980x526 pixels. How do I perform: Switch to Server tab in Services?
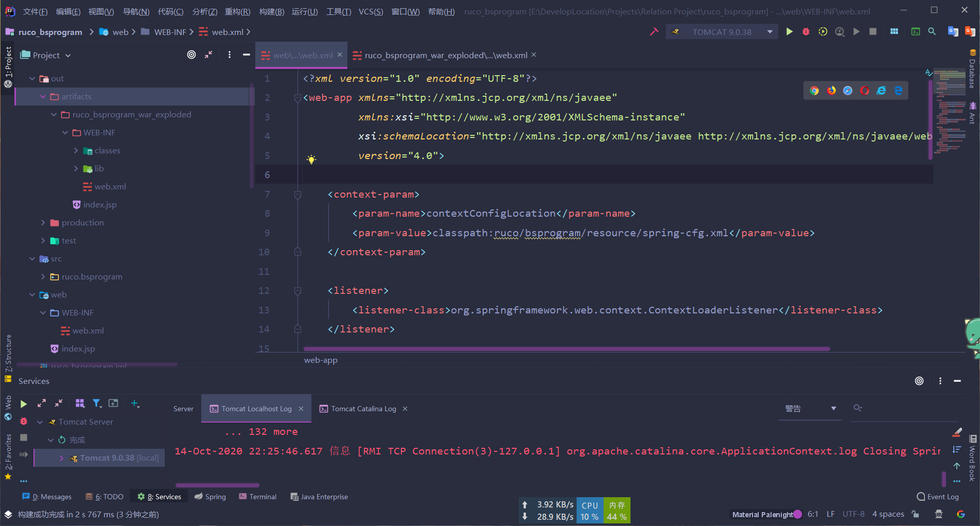(x=183, y=409)
